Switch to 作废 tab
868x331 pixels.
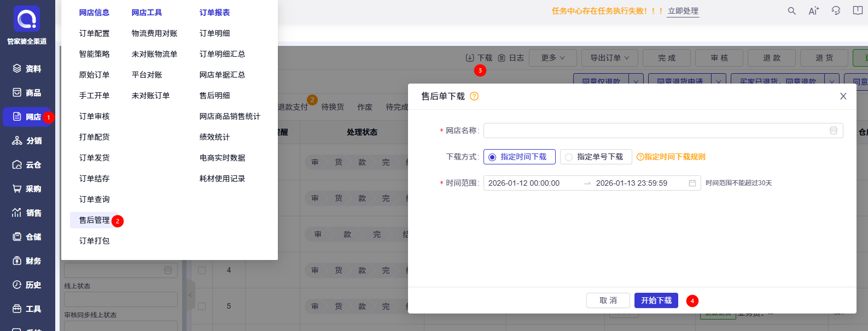[x=365, y=107]
